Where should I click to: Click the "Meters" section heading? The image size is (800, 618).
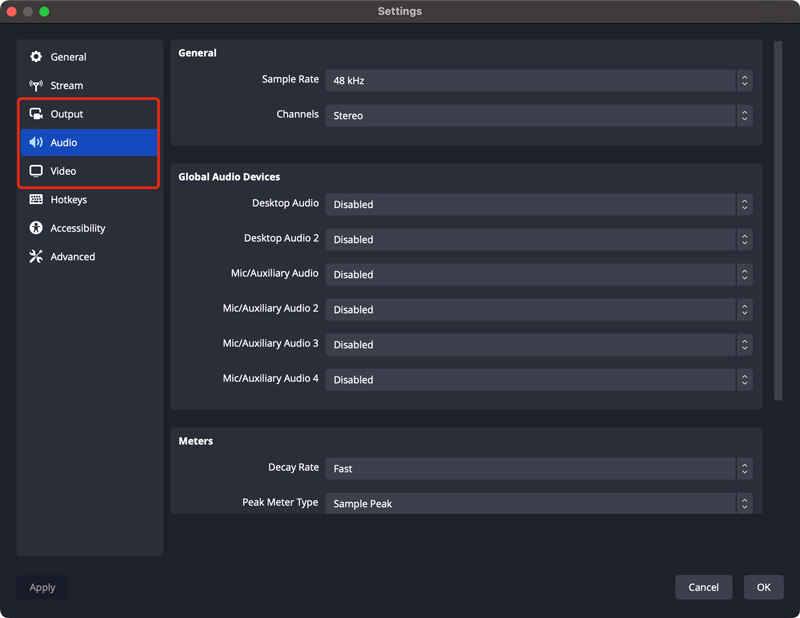pyautogui.click(x=195, y=441)
